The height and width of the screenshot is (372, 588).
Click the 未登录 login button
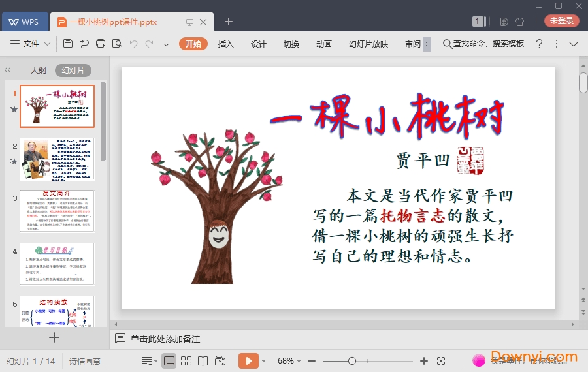click(x=561, y=21)
